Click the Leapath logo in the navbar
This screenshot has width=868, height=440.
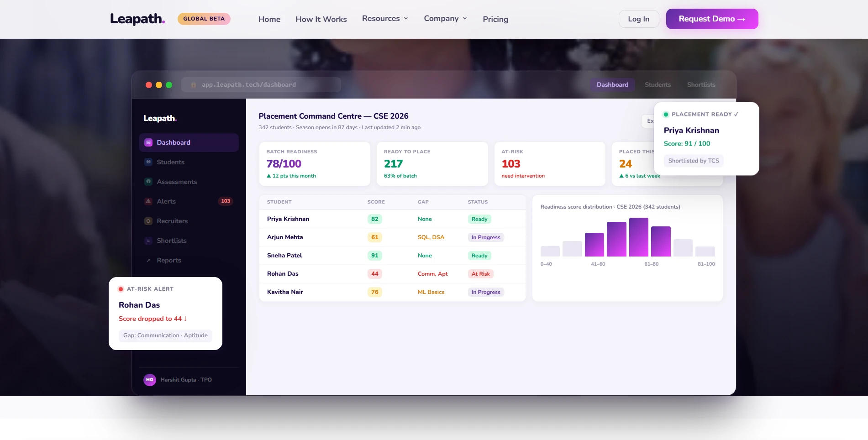(137, 19)
